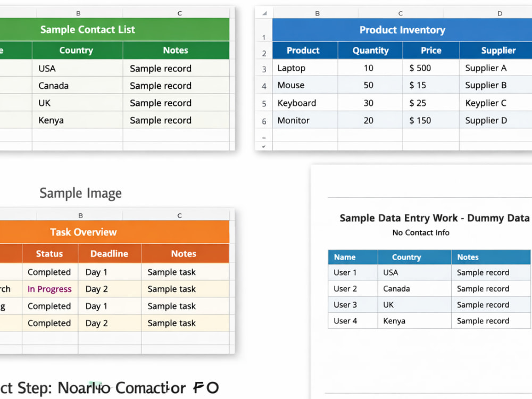Select the In Progress status cell
532x399 pixels.
[x=50, y=289]
